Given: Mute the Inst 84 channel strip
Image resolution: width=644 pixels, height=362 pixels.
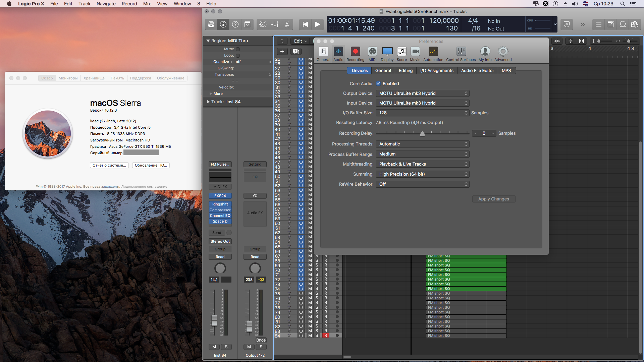Looking at the screenshot, I should click(214, 347).
